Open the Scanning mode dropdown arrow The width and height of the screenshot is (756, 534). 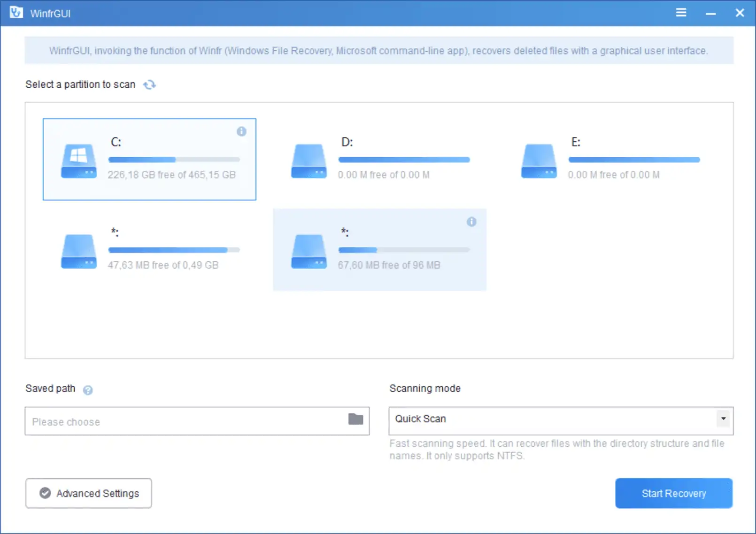coord(724,419)
